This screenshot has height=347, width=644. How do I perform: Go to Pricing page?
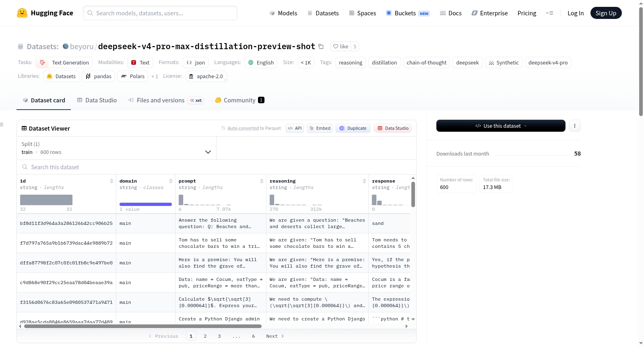click(527, 13)
